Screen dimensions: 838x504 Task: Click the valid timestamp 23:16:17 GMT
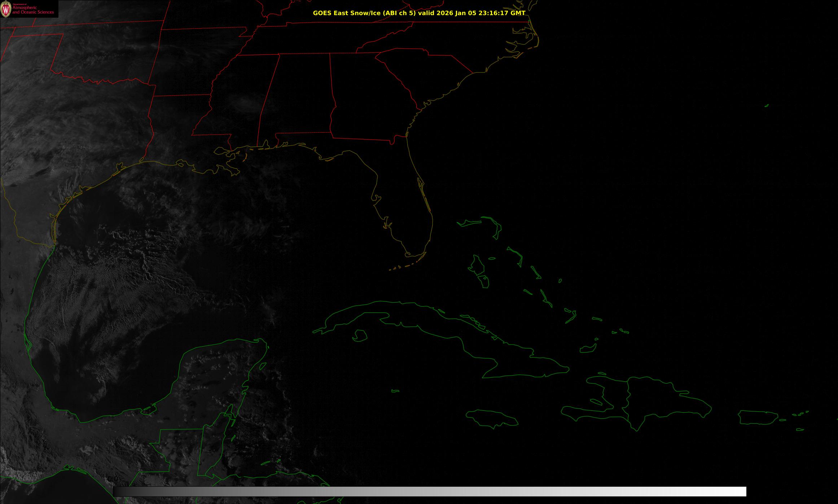pos(501,13)
